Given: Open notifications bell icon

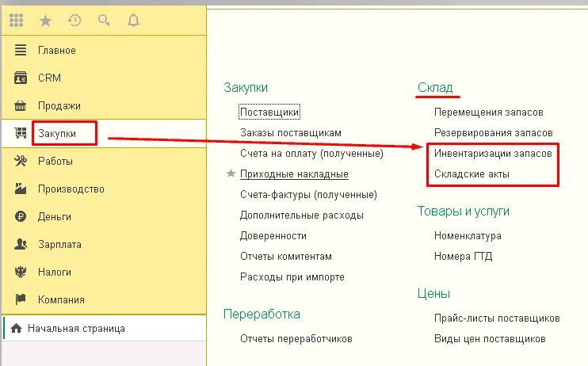Looking at the screenshot, I should pyautogui.click(x=133, y=20).
